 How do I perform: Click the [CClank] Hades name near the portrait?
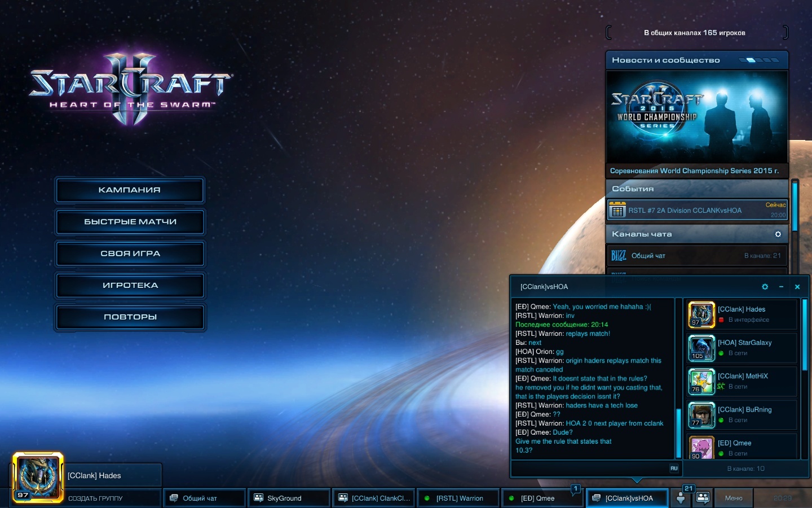pyautogui.click(x=94, y=476)
